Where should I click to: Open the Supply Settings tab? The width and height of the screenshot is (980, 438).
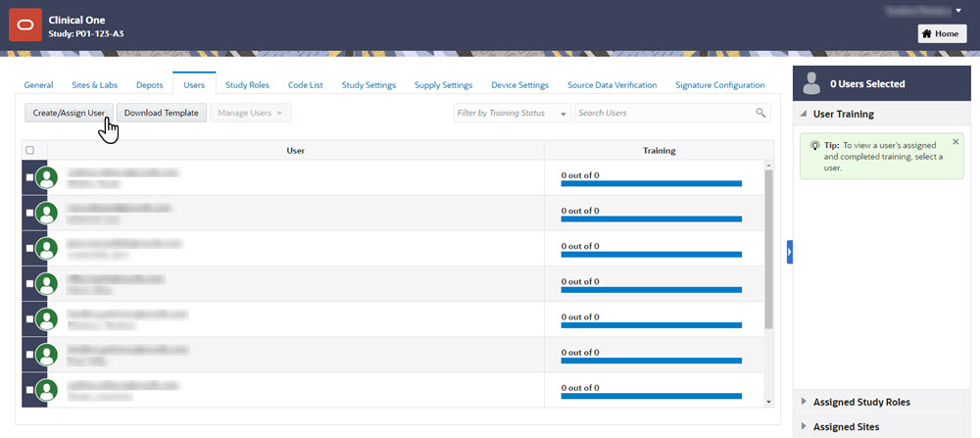[x=443, y=85]
